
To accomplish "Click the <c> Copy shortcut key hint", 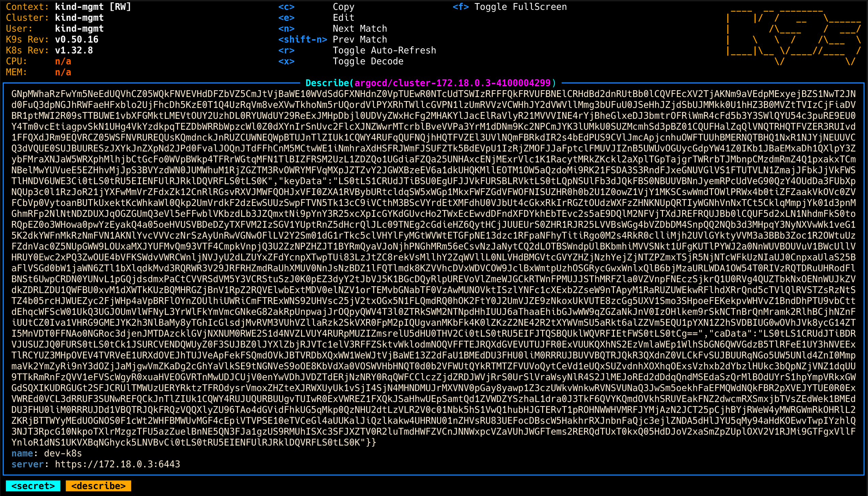I will coord(286,7).
